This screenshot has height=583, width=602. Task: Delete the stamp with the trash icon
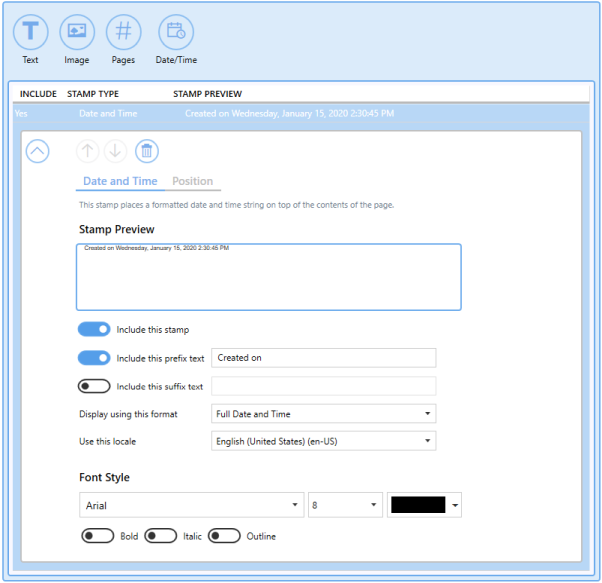[147, 151]
